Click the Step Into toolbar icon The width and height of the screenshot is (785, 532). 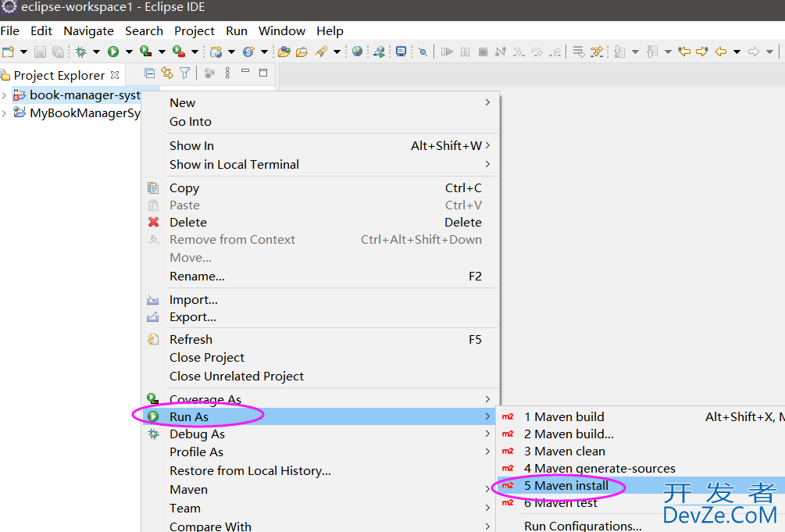(519, 52)
